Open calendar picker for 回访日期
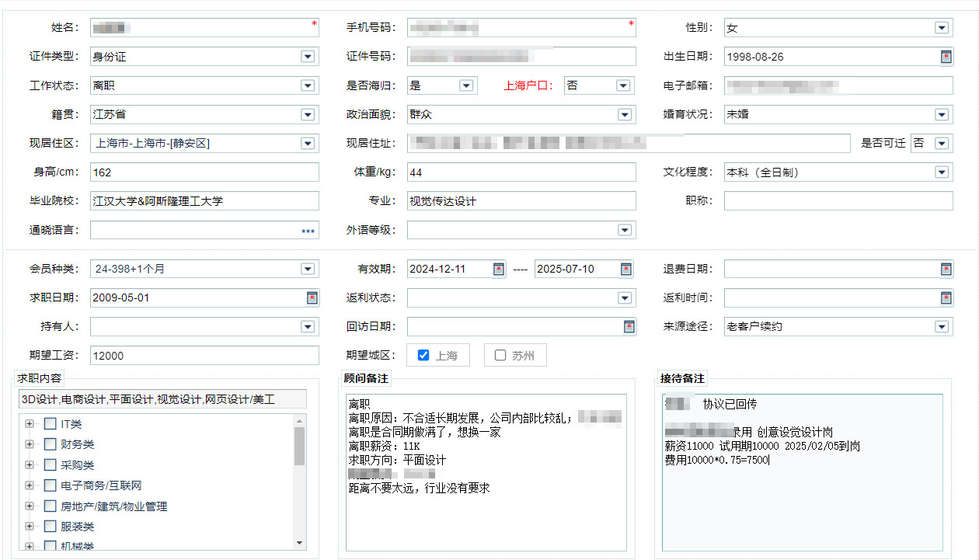979x560 pixels. click(x=629, y=326)
